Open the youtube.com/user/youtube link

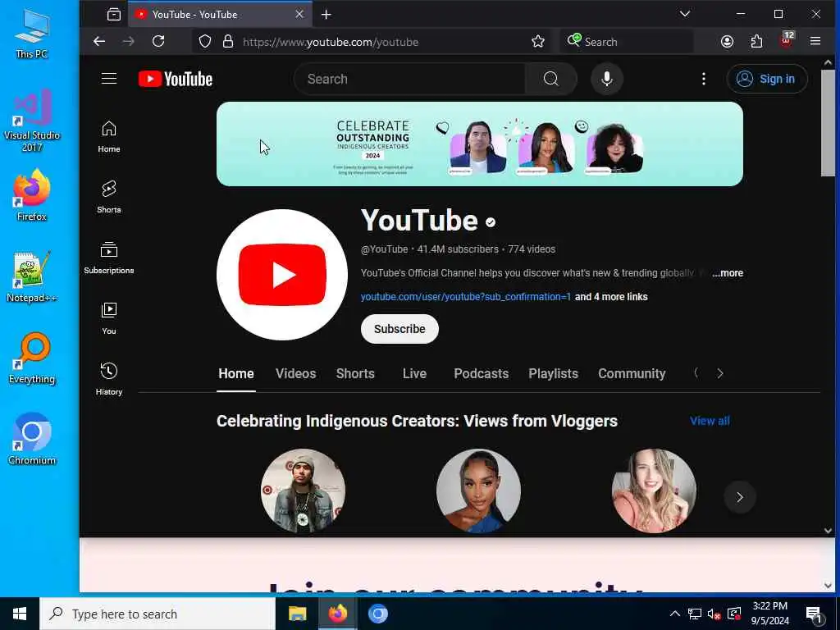(x=466, y=297)
